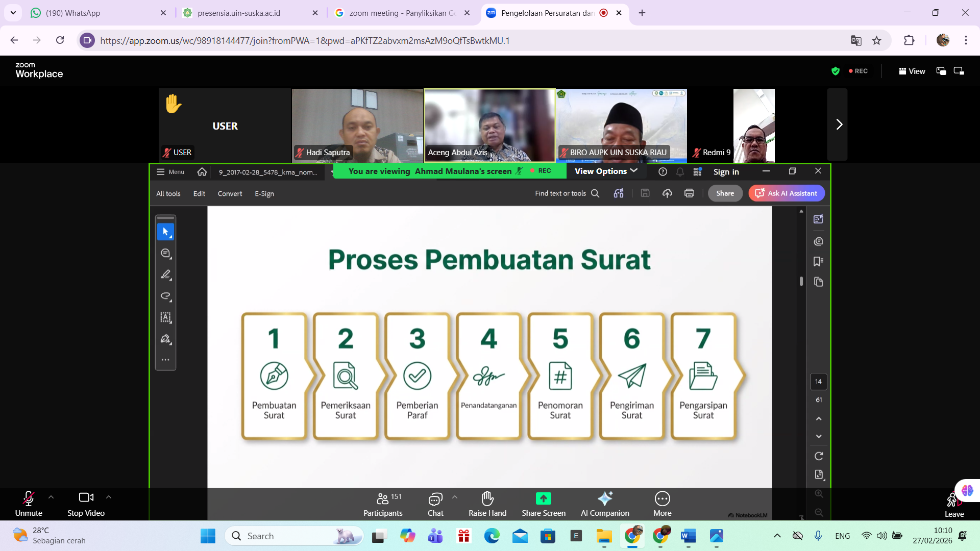Image resolution: width=980 pixels, height=551 pixels.
Task: Click the View layout button
Action: (x=912, y=71)
